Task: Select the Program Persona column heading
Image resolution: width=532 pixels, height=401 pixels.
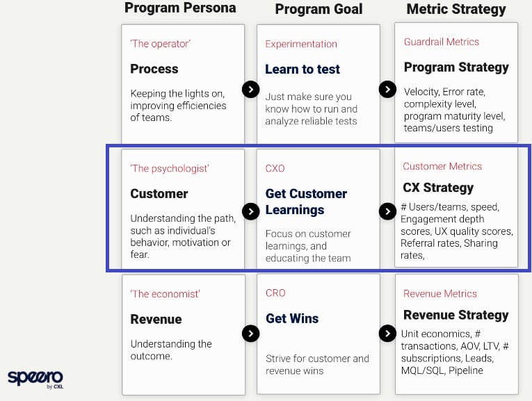Action: [x=180, y=8]
